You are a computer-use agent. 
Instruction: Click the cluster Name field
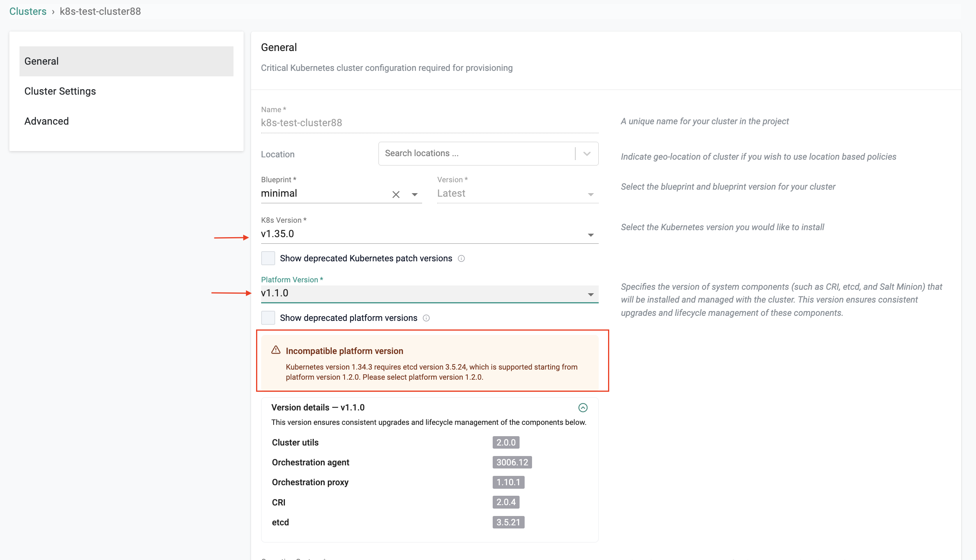pos(429,123)
